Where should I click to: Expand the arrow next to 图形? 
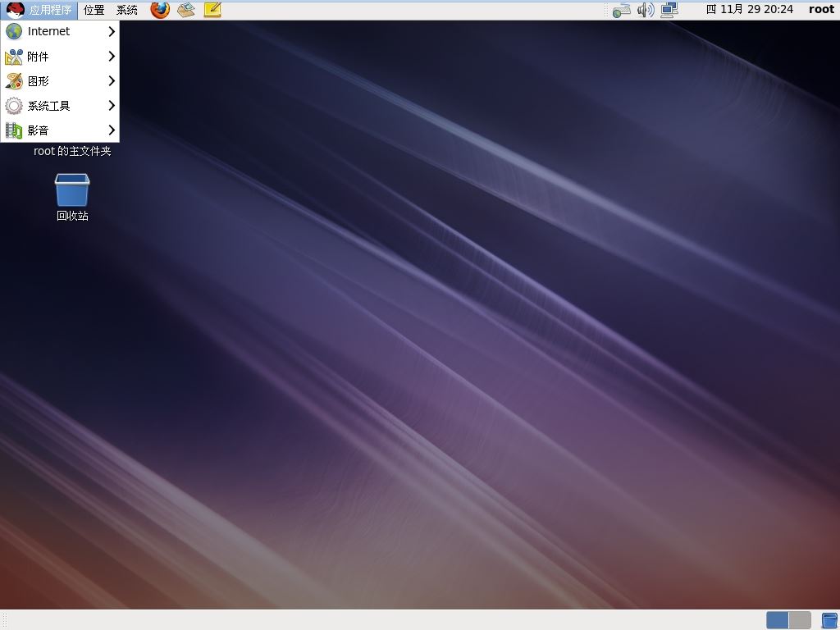[112, 81]
